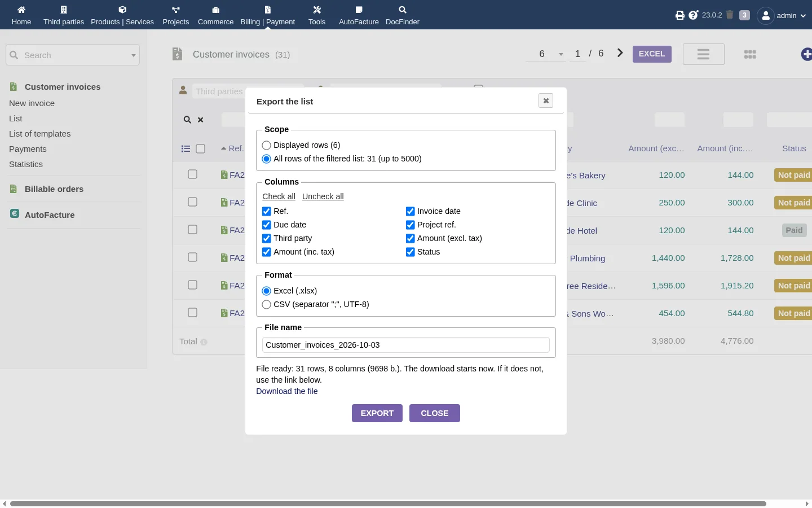Open the DocFinder search icon
The image size is (812, 508).
tap(403, 10)
